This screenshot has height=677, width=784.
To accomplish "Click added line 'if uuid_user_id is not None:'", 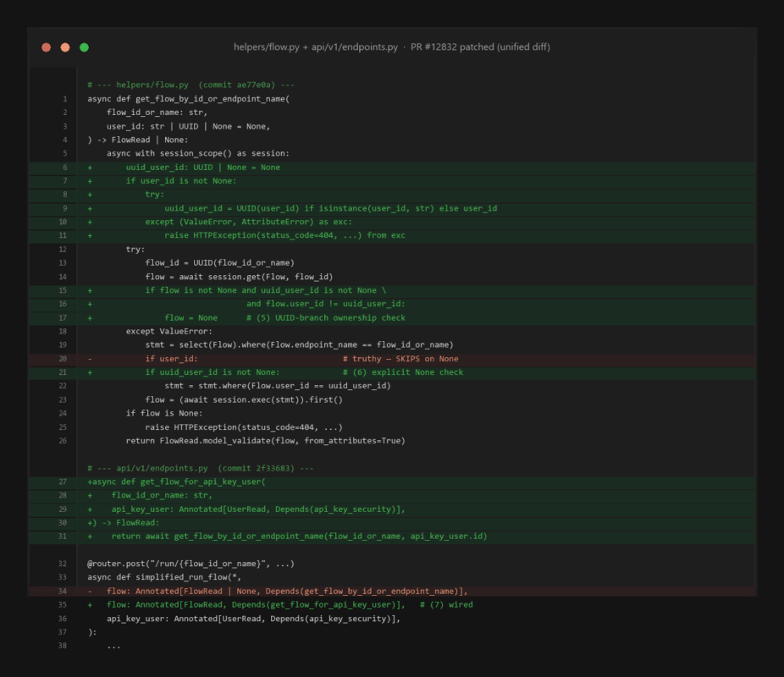I will click(x=212, y=372).
